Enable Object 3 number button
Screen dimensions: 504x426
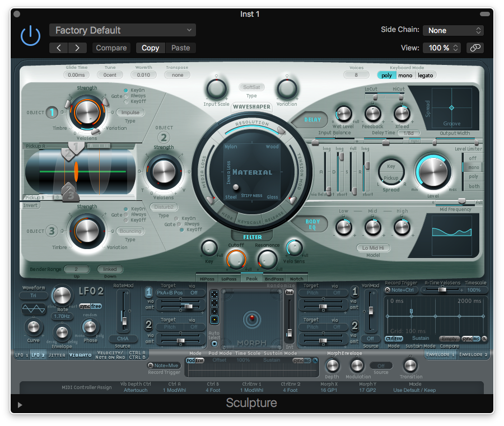(x=52, y=231)
